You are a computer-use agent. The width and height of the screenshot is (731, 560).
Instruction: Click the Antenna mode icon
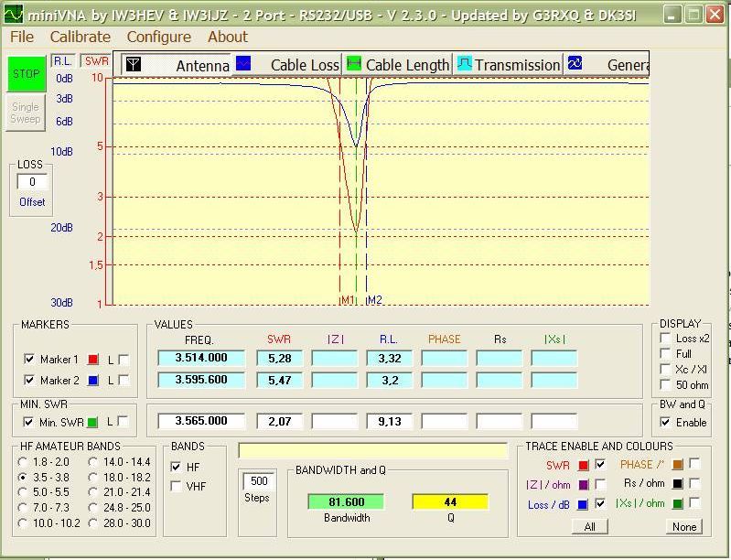134,65
